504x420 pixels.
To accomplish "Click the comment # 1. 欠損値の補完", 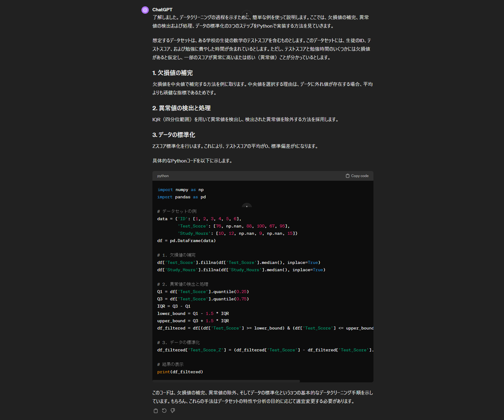I will [176, 255].
